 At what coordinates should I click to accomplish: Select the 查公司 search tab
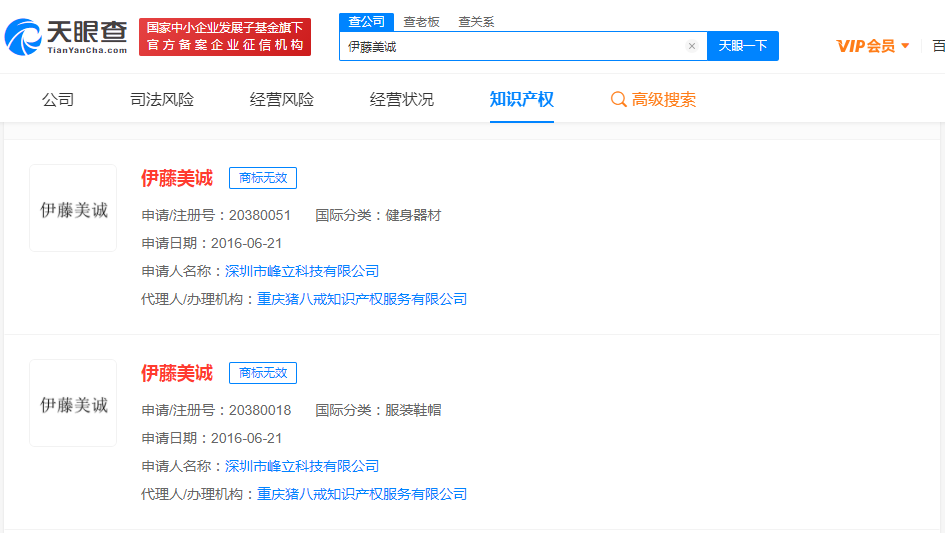point(366,22)
